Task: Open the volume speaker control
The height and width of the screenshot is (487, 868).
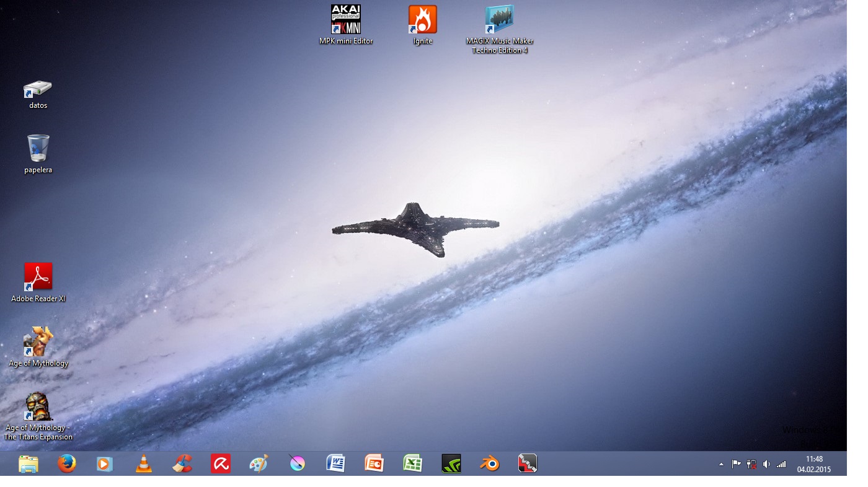Action: 766,464
